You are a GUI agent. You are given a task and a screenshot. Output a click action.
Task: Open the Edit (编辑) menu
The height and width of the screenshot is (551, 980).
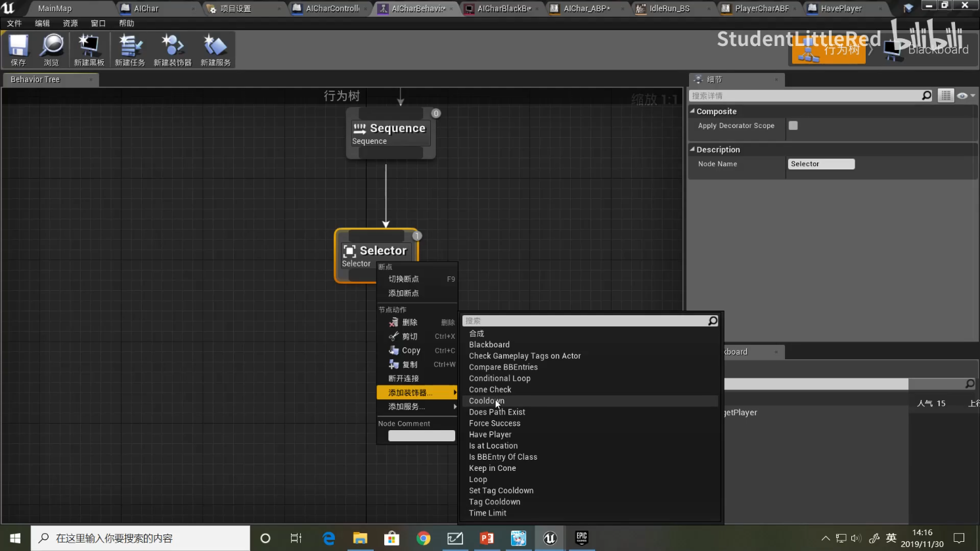pyautogui.click(x=42, y=24)
